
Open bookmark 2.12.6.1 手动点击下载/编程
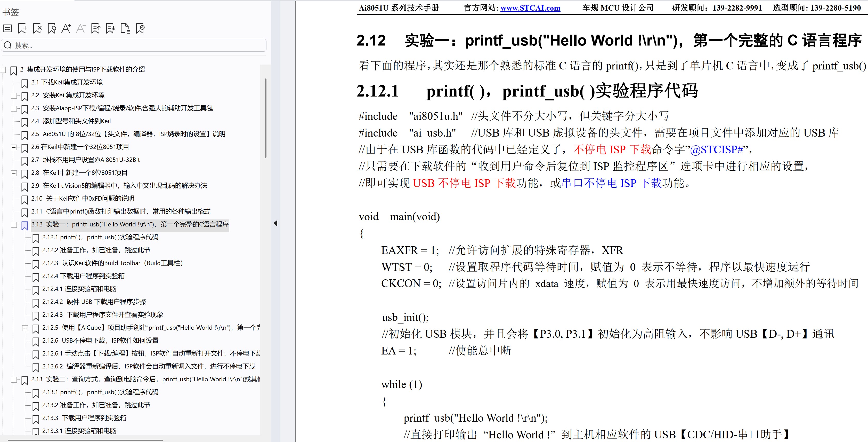(x=151, y=353)
